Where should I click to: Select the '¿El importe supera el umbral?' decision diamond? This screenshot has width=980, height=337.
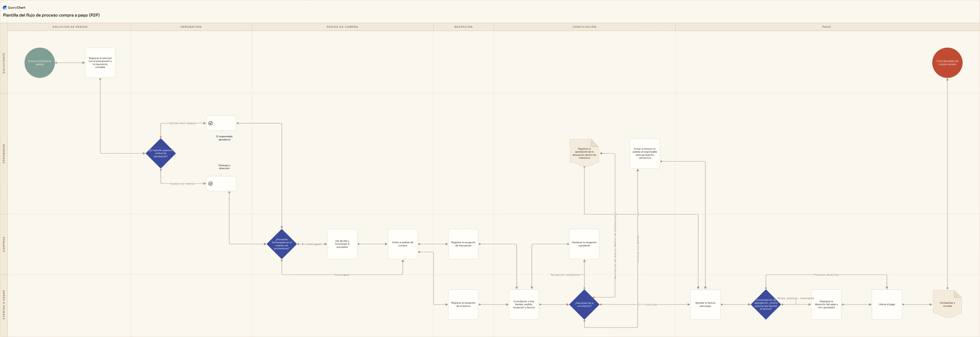(160, 154)
